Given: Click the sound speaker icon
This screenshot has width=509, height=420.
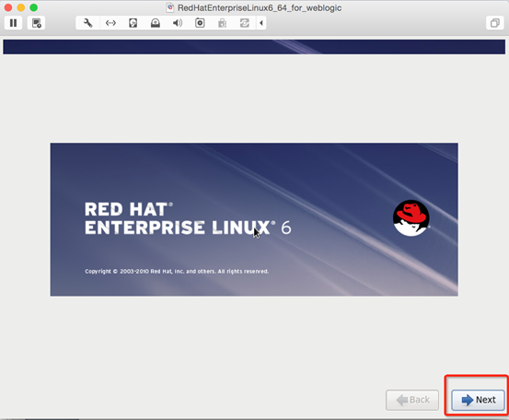Looking at the screenshot, I should 178,23.
